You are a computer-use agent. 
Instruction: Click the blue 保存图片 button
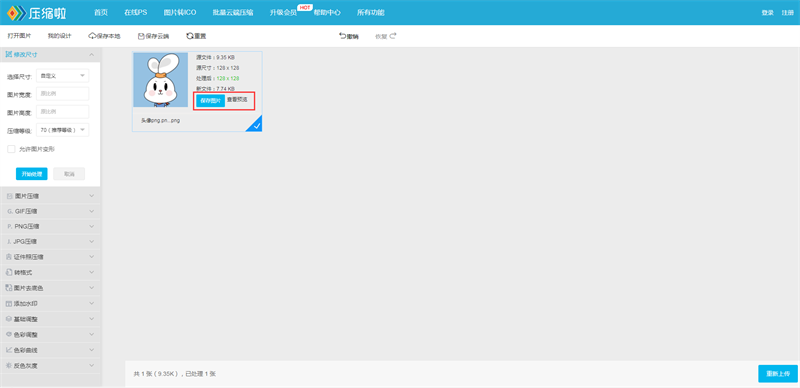(210, 101)
